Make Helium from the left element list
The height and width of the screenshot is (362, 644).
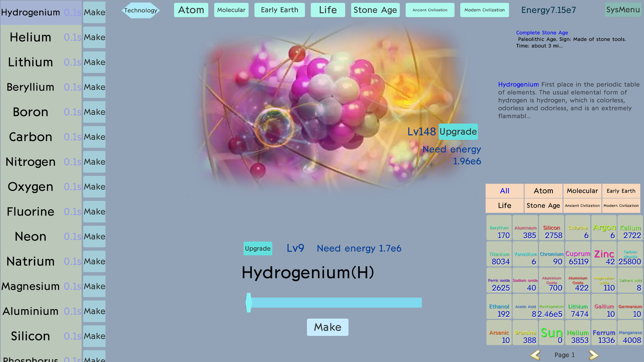tap(94, 37)
